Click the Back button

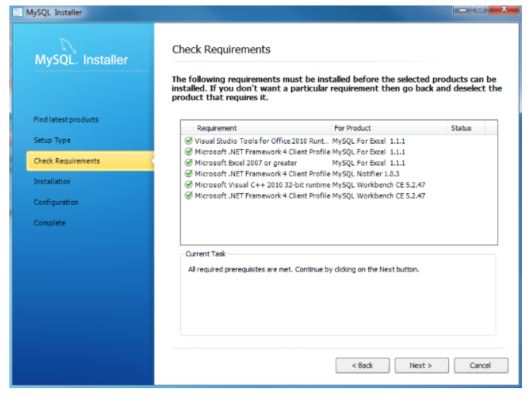(x=363, y=366)
